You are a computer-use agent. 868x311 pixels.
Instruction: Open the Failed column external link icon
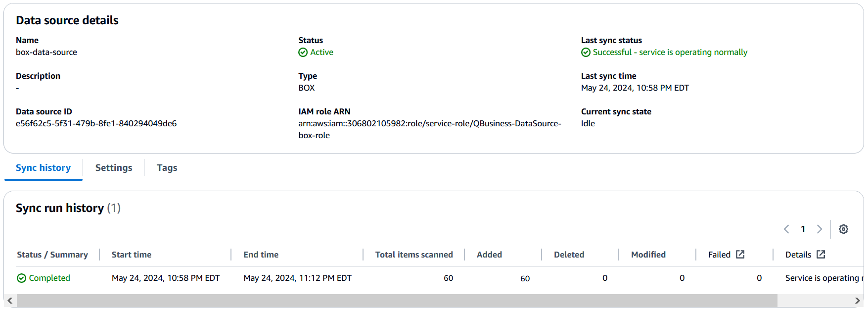[740, 254]
